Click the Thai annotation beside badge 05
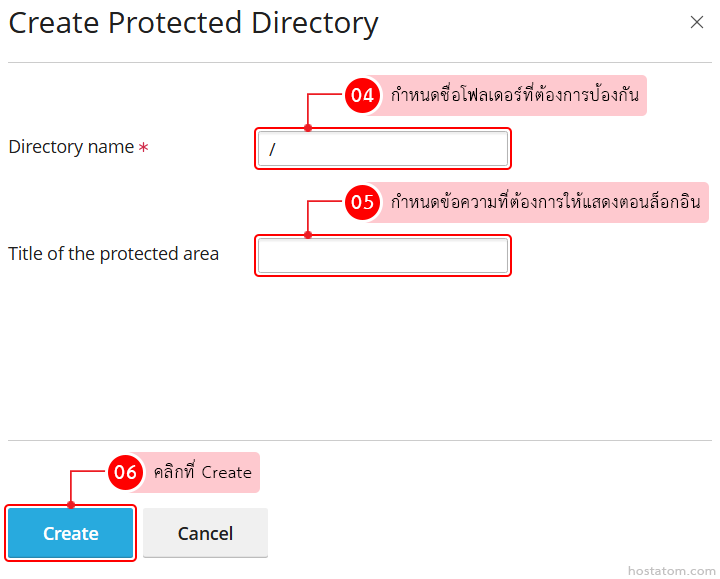Screen dimensions: 720x579 pyautogui.click(x=545, y=203)
